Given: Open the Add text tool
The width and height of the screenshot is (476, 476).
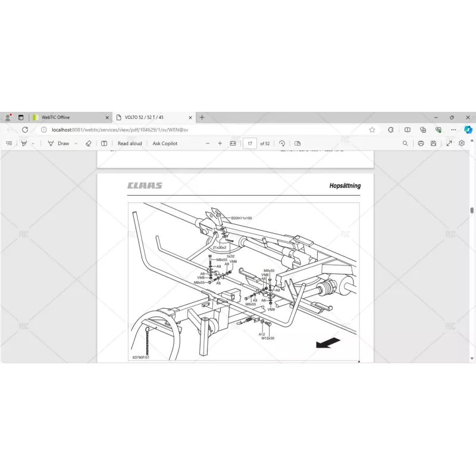Looking at the screenshot, I should 104,143.
